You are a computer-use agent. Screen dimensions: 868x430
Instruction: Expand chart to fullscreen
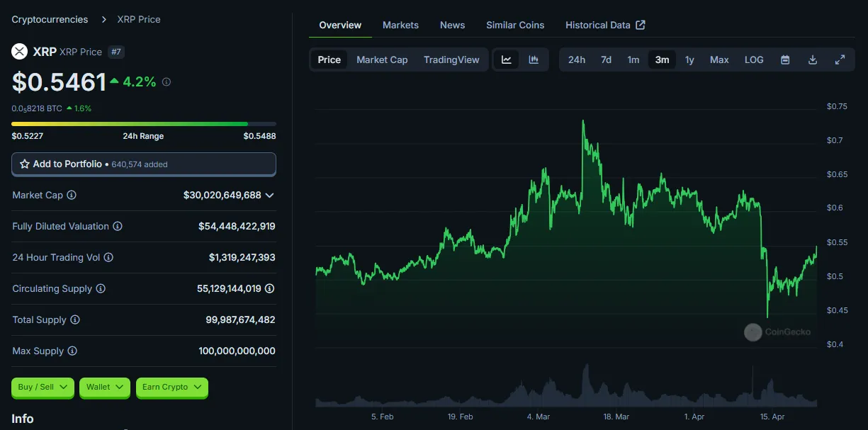[840, 60]
